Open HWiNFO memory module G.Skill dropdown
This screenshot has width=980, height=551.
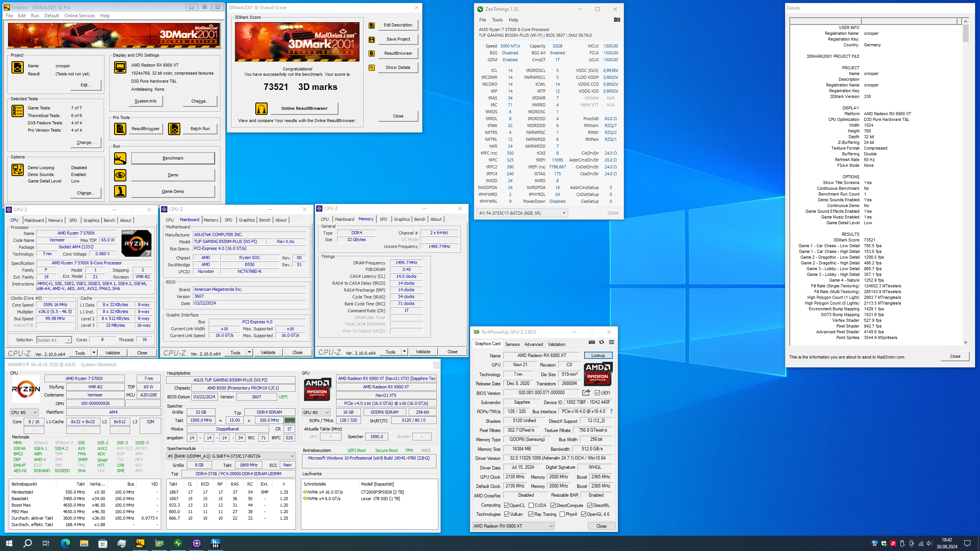coord(231,456)
